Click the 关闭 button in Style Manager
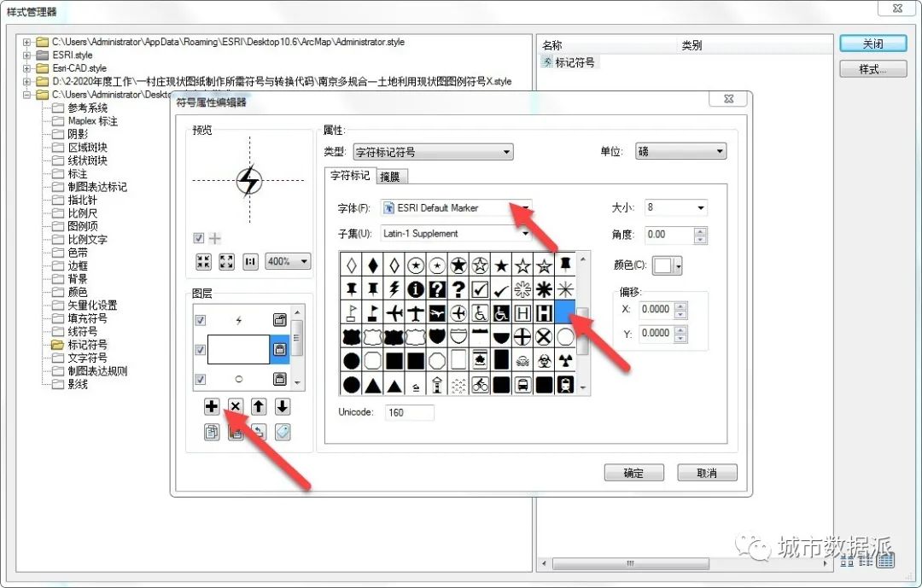This screenshot has width=922, height=588. [x=872, y=44]
